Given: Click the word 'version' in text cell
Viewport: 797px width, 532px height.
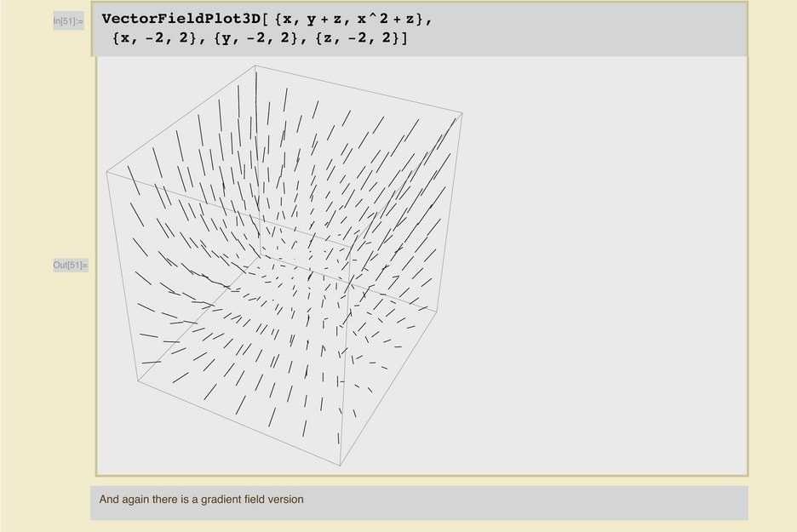Looking at the screenshot, I should [283, 500].
